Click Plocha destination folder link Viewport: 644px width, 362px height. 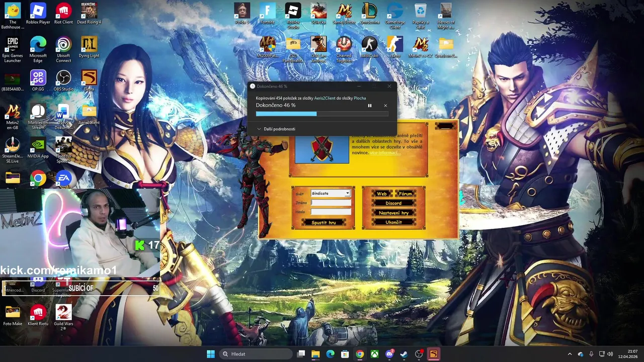tap(360, 98)
